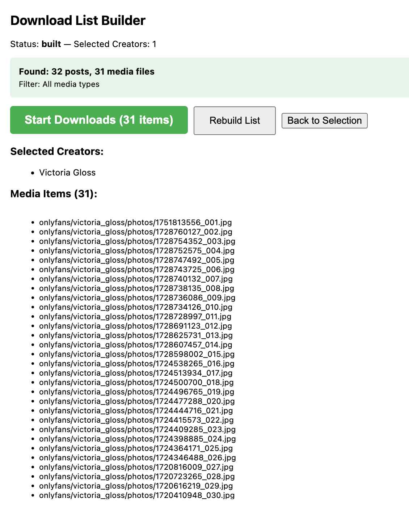Click the last item 1720410948_030.jpg
The height and width of the screenshot is (532, 409).
click(136, 495)
